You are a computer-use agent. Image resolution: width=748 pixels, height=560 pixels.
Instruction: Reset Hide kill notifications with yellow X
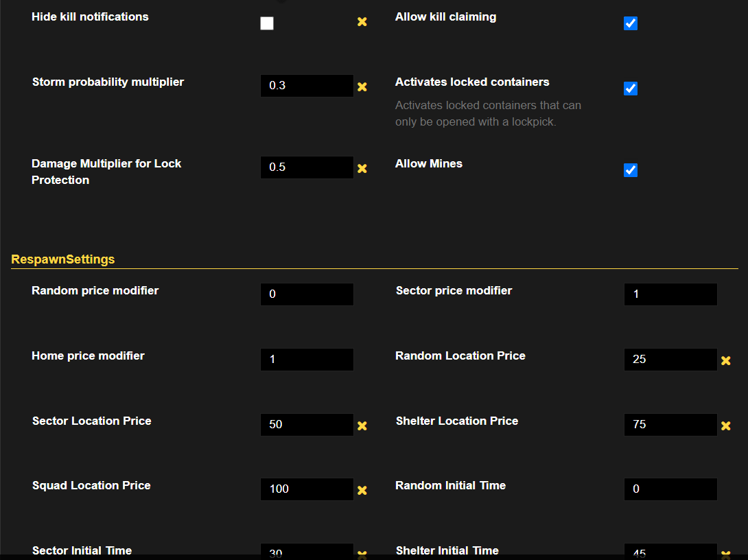362,22
